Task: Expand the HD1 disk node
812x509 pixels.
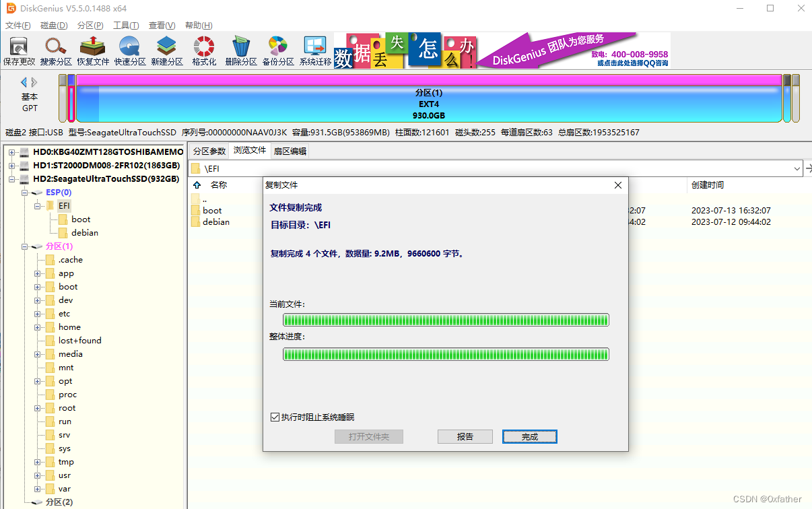Action: click(11, 166)
